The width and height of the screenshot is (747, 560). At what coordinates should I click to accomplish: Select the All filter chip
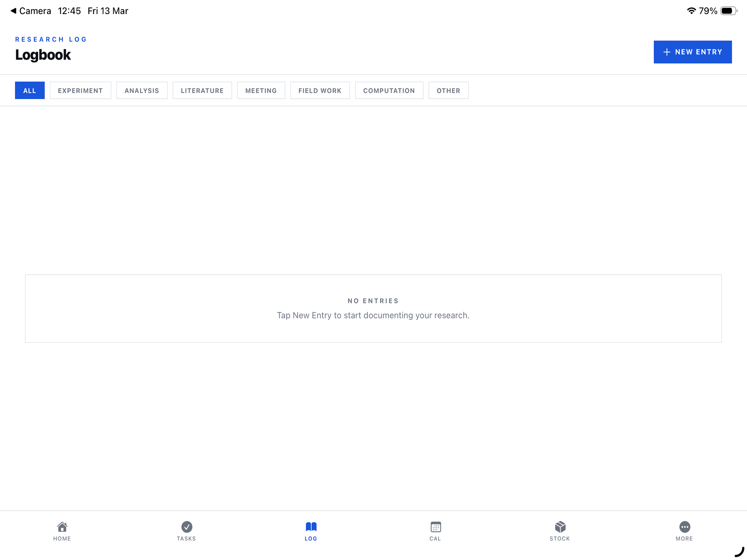(x=30, y=91)
